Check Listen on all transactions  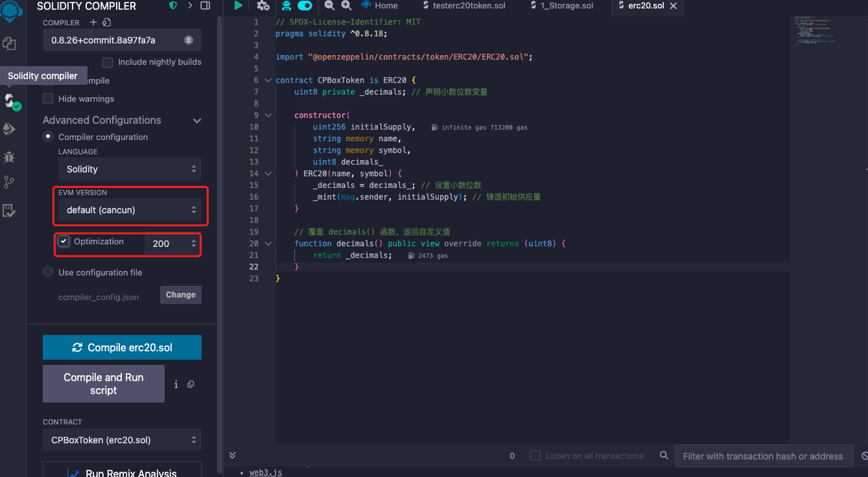click(535, 456)
